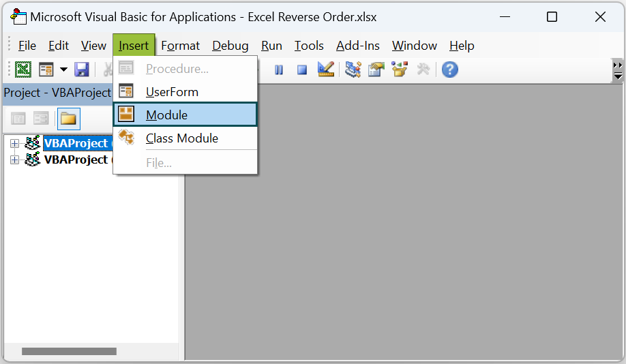Select the second VBAProject tree item
Screen dimensions: 626x364
click(x=78, y=160)
